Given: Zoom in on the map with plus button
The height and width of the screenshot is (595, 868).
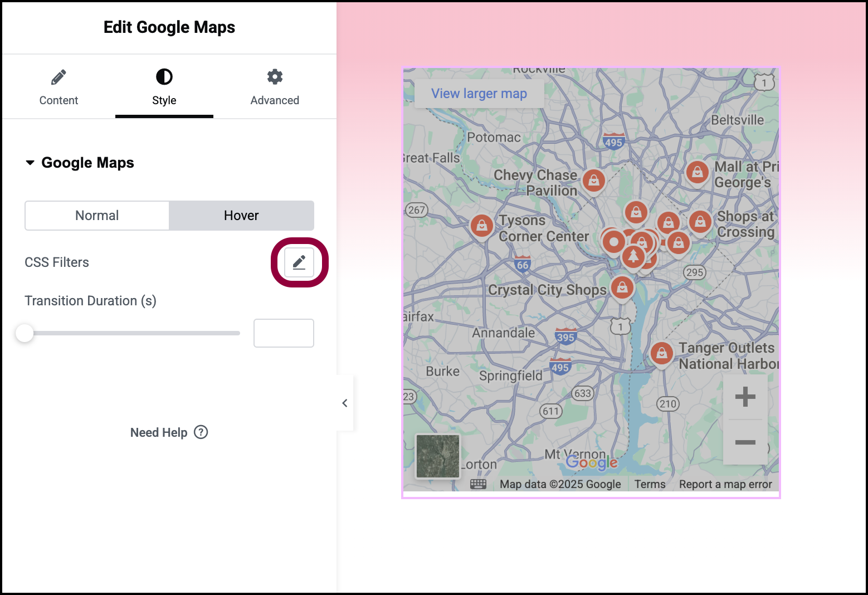Looking at the screenshot, I should pyautogui.click(x=745, y=397).
